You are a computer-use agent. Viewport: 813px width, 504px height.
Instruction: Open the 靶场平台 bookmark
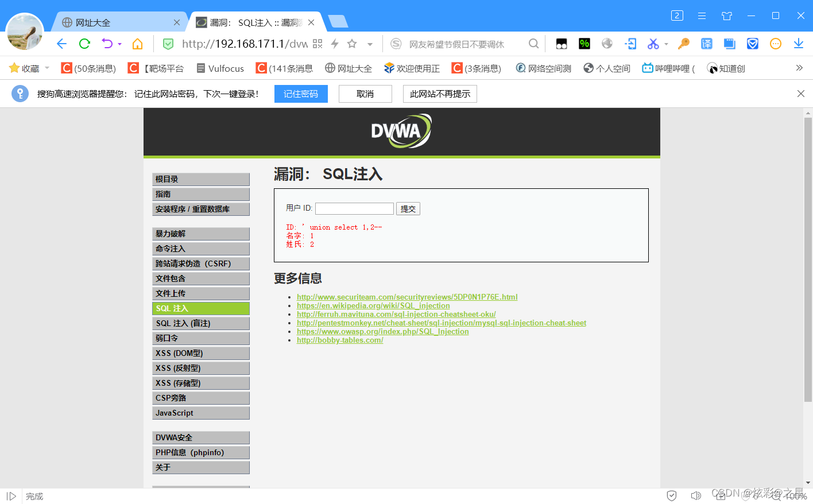coord(156,68)
